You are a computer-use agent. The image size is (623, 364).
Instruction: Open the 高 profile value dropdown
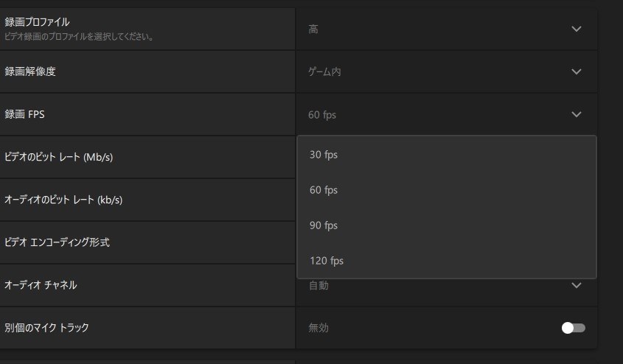[314, 29]
